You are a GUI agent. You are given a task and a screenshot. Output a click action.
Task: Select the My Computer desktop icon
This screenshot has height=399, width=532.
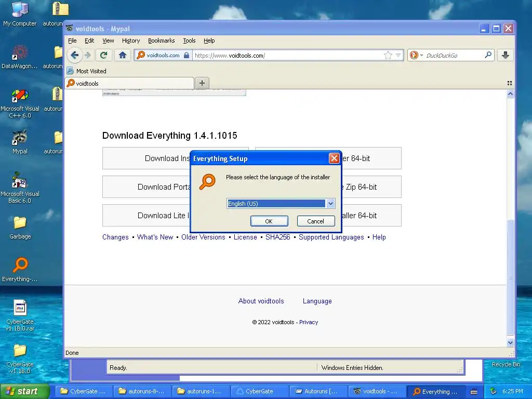(x=20, y=14)
